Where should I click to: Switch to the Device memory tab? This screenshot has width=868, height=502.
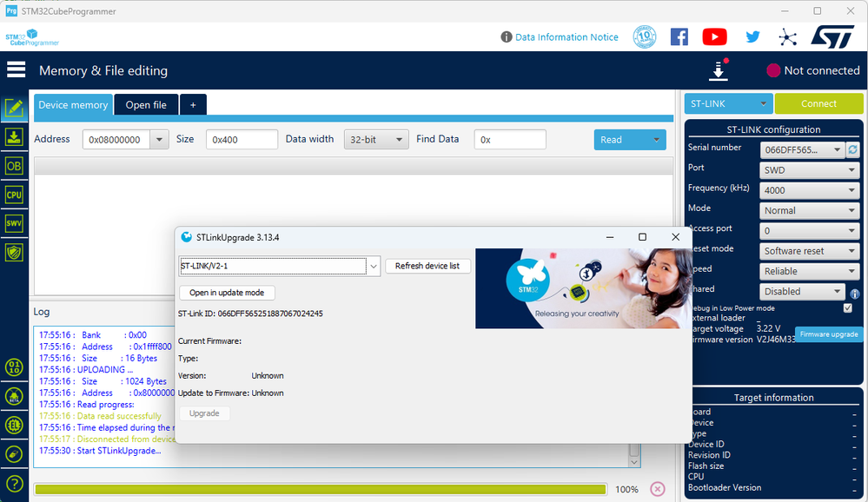[73, 104]
